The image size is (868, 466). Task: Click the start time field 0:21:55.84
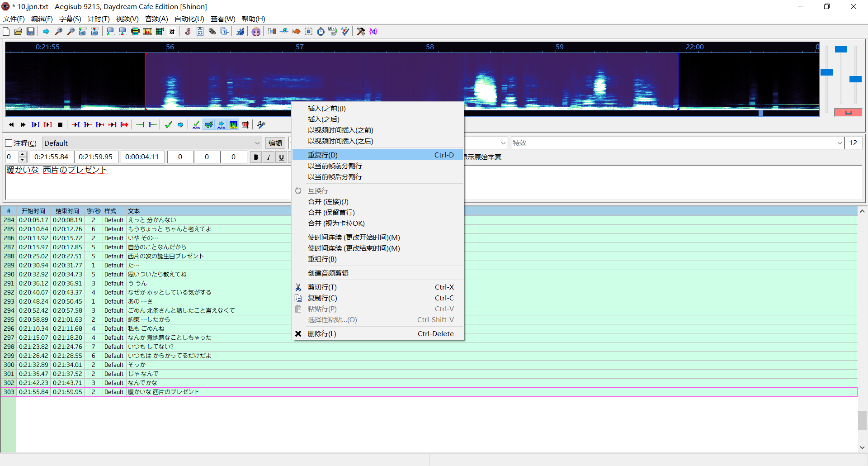pyautogui.click(x=52, y=157)
